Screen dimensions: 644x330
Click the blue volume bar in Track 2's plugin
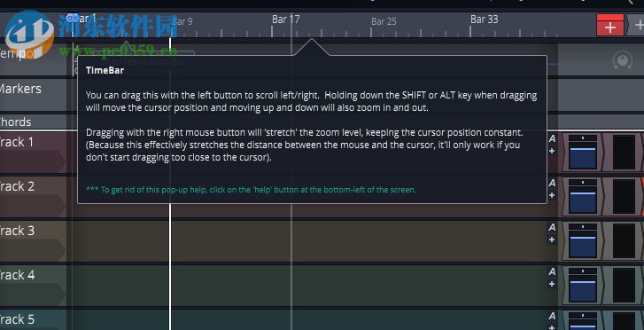point(583,202)
